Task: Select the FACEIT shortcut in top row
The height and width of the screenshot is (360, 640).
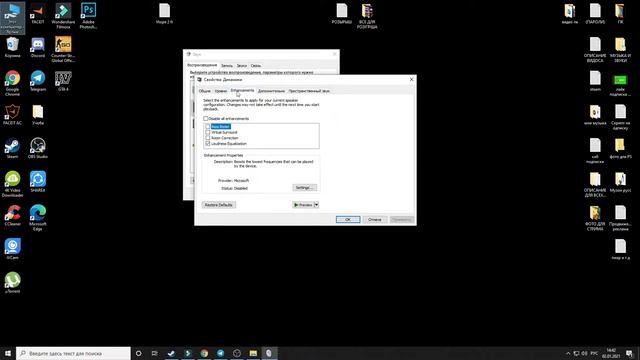Action: click(x=38, y=14)
